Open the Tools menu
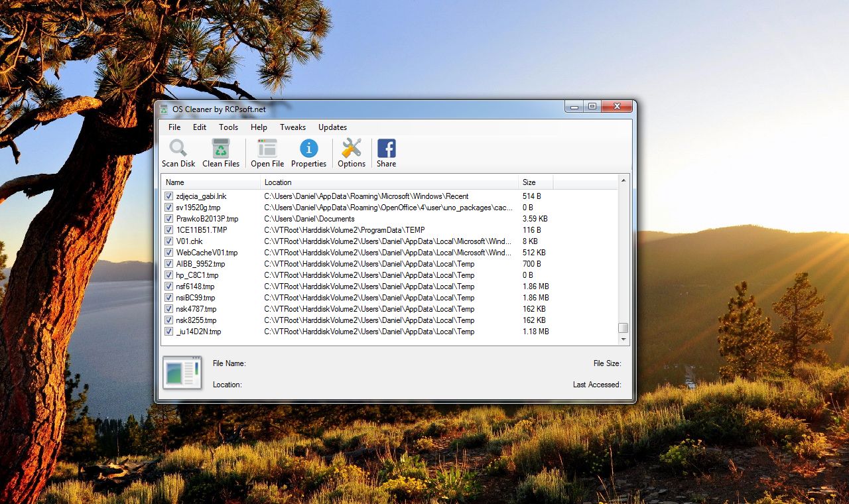This screenshot has width=849, height=504. click(228, 127)
